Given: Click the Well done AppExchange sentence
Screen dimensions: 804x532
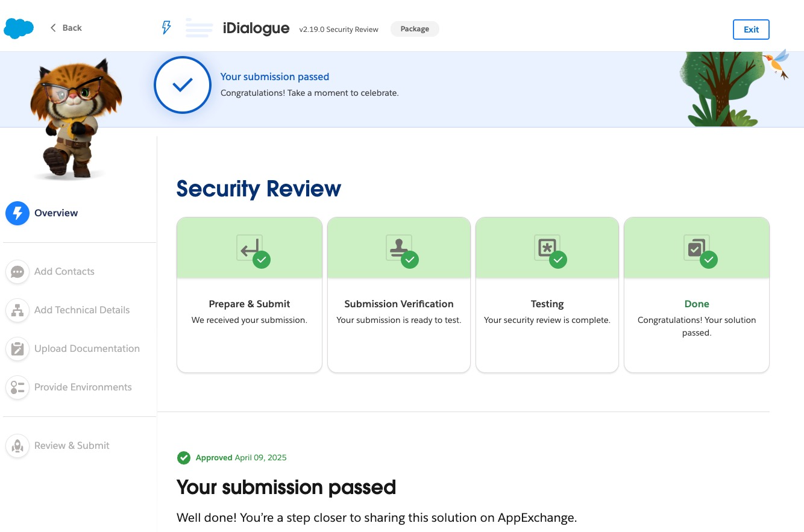Looking at the screenshot, I should click(x=377, y=518).
